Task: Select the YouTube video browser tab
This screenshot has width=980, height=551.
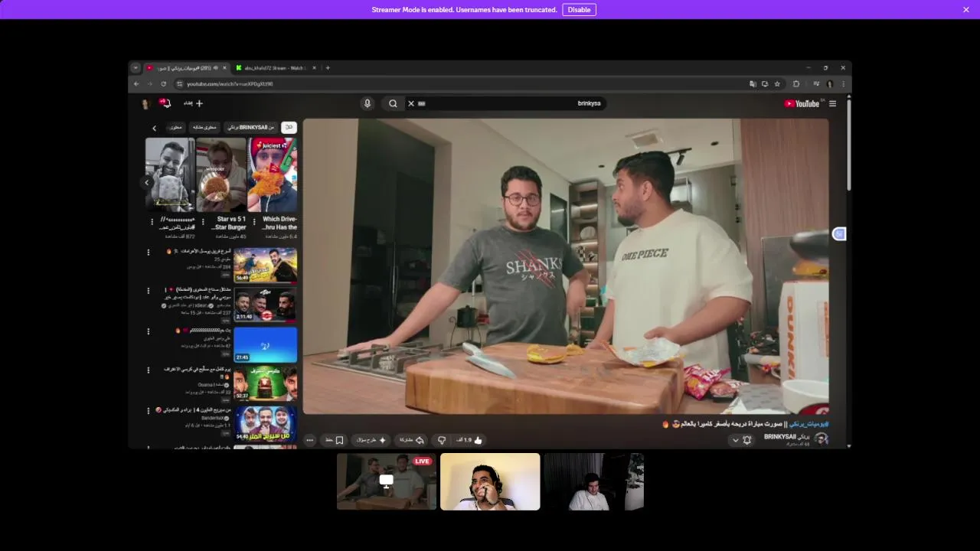Action: coord(187,68)
